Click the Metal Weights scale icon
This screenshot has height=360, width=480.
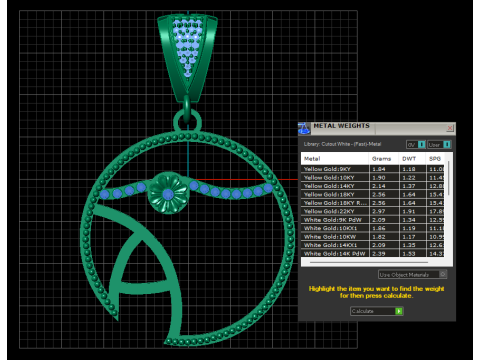coord(304,129)
